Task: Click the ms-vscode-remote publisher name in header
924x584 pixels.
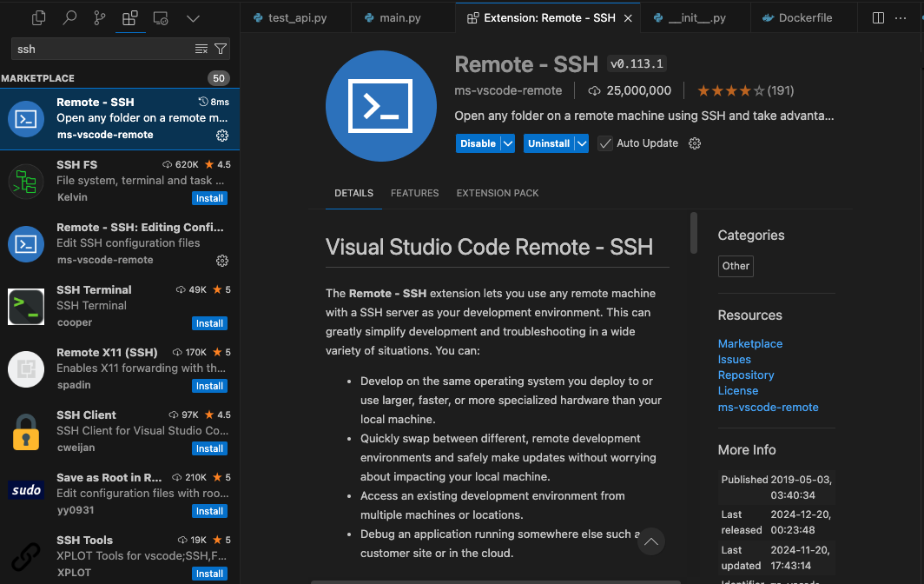Action: [508, 91]
